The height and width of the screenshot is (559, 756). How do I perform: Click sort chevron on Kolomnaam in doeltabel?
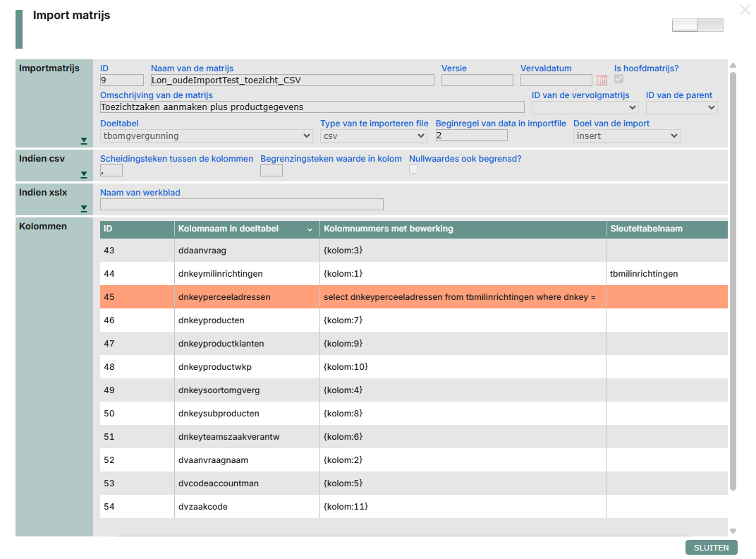pyautogui.click(x=310, y=229)
